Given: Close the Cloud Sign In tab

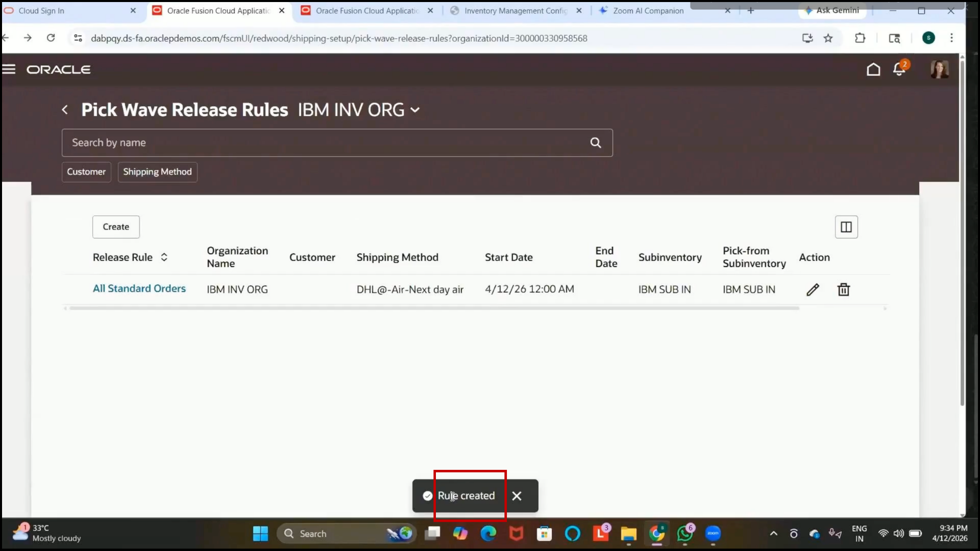Looking at the screenshot, I should [x=133, y=11].
